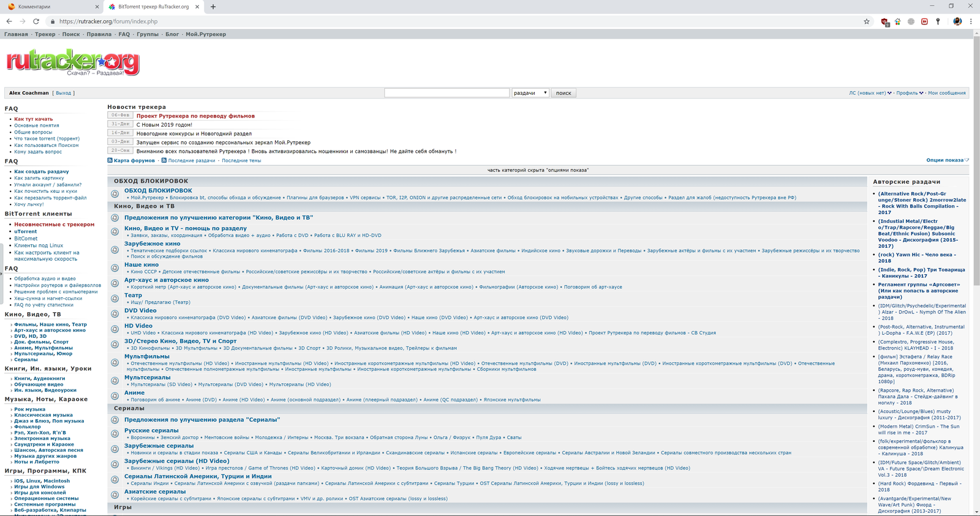Reload the page with the refresh button

click(x=36, y=21)
